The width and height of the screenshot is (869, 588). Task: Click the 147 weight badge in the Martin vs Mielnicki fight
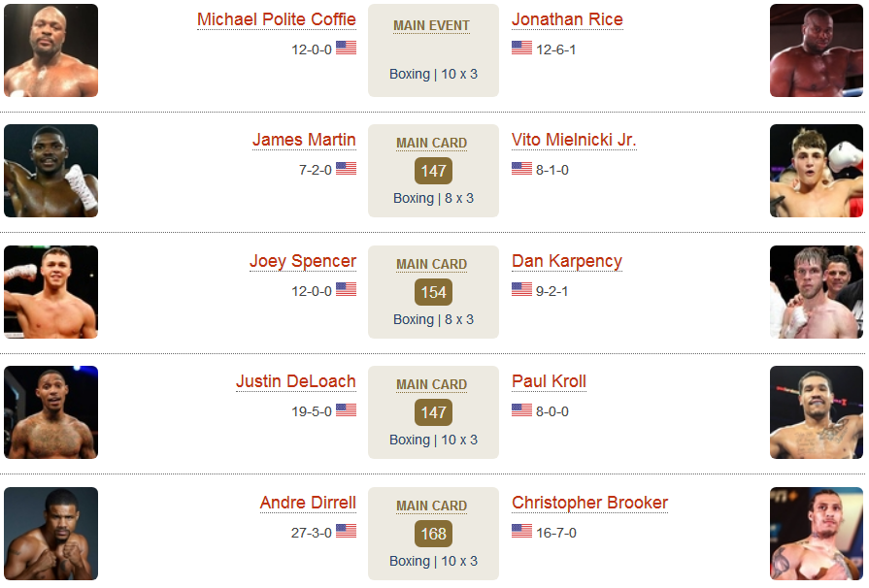433,171
